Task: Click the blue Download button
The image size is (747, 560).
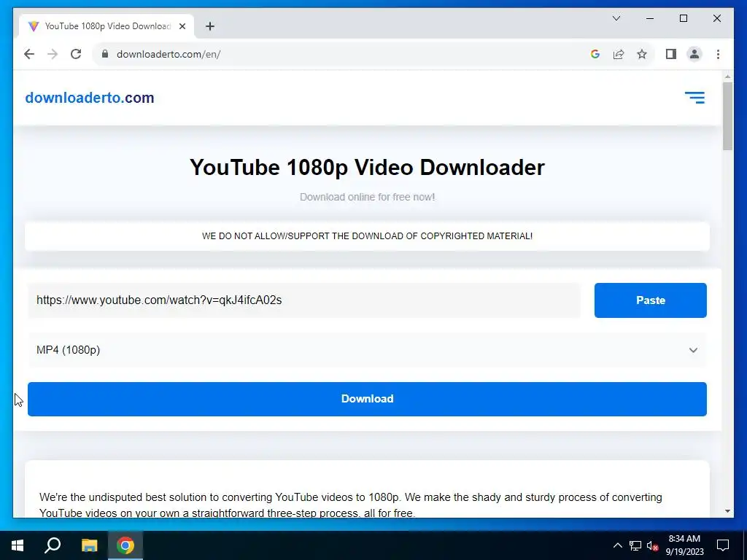Action: pos(367,399)
